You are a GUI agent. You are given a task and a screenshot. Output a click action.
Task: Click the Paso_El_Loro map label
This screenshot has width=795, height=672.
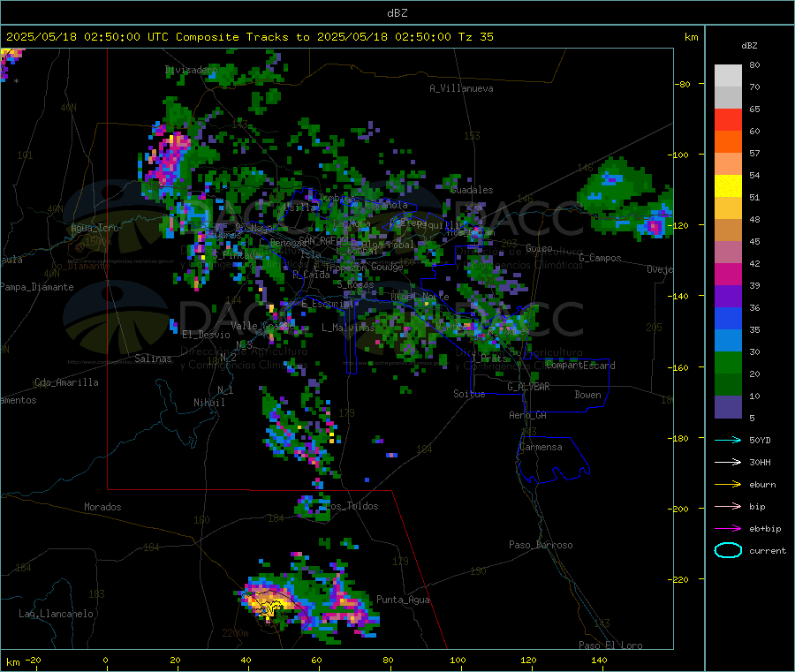[x=610, y=646]
